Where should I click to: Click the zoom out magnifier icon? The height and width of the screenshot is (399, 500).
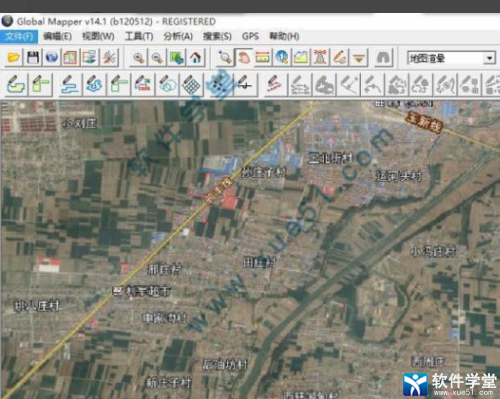point(157,58)
